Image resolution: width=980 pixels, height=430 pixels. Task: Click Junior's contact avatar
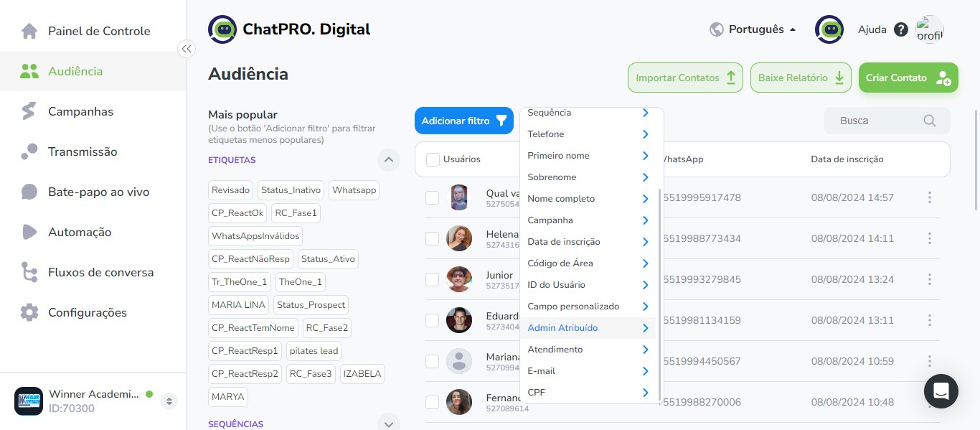[459, 279]
